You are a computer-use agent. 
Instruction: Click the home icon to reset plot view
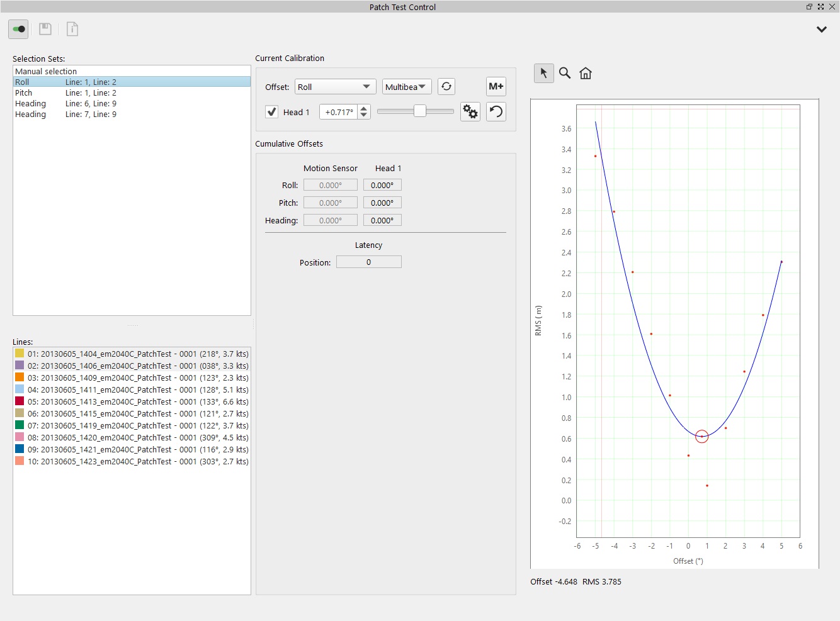click(585, 73)
